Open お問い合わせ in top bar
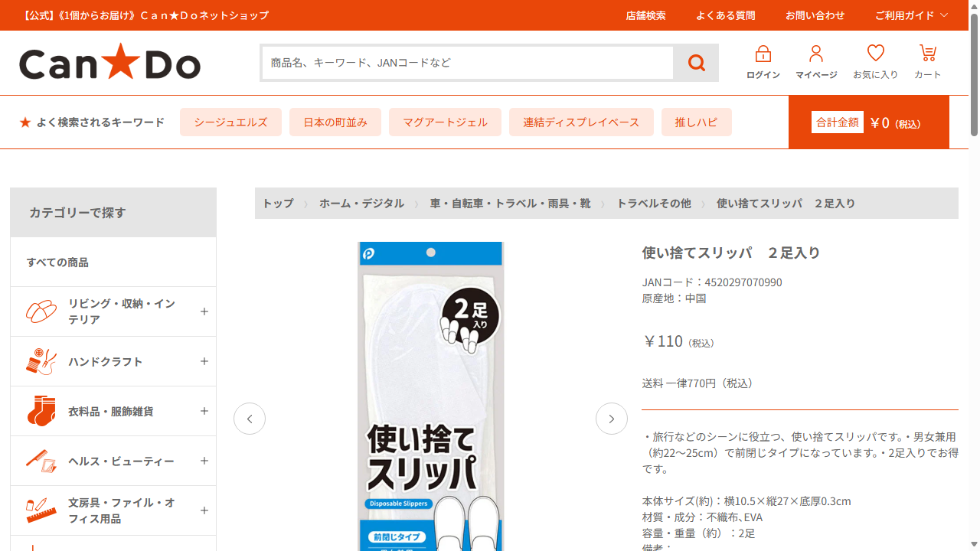This screenshot has width=980, height=551. (x=815, y=15)
